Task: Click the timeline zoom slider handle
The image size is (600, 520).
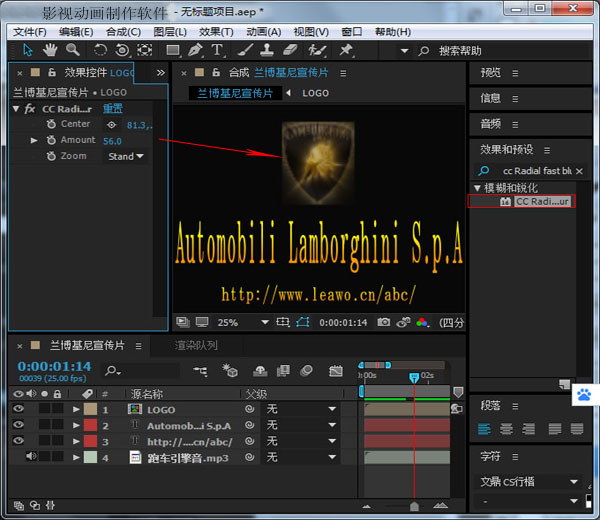Action: pyautogui.click(x=414, y=507)
